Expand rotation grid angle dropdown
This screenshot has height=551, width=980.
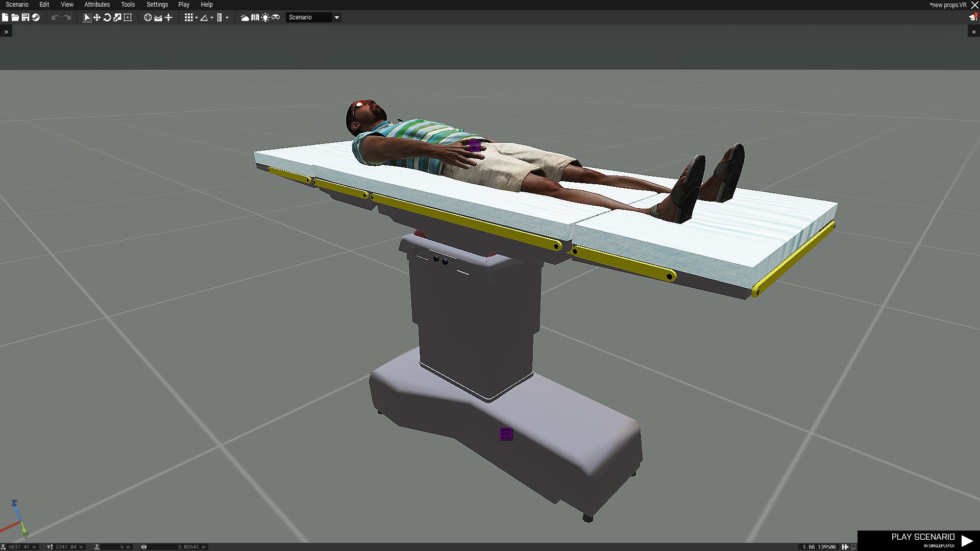point(212,18)
